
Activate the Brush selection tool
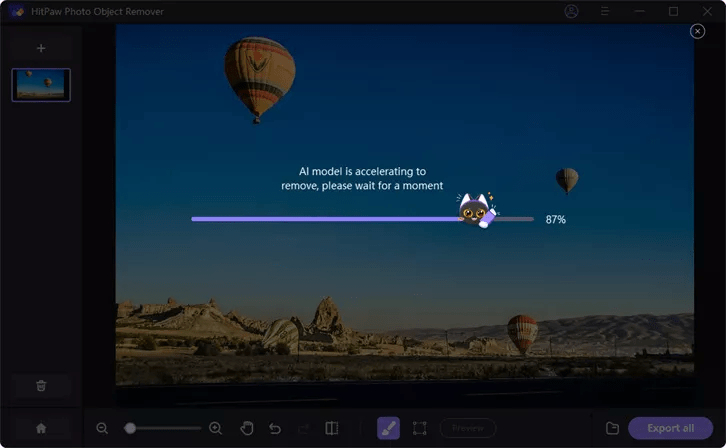[388, 428]
